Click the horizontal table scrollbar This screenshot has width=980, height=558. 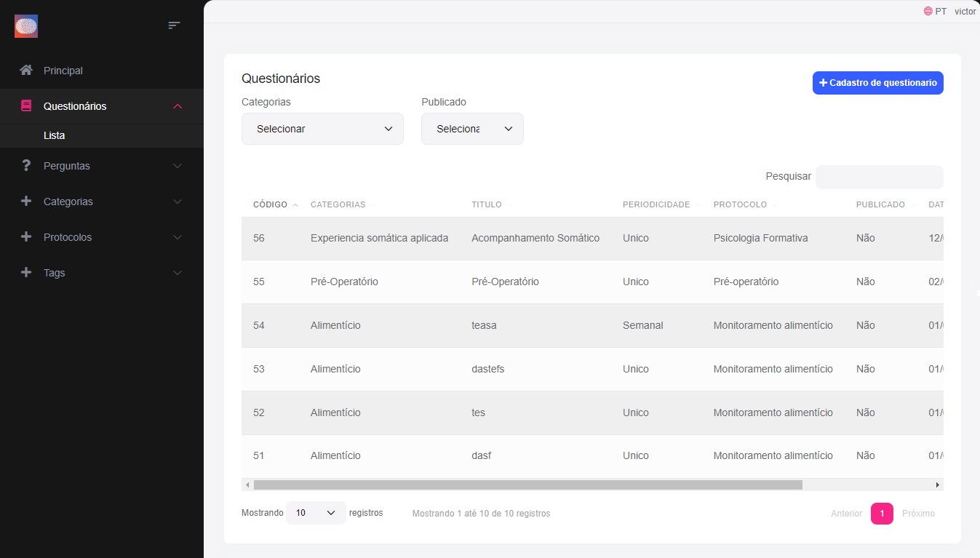[x=527, y=485]
